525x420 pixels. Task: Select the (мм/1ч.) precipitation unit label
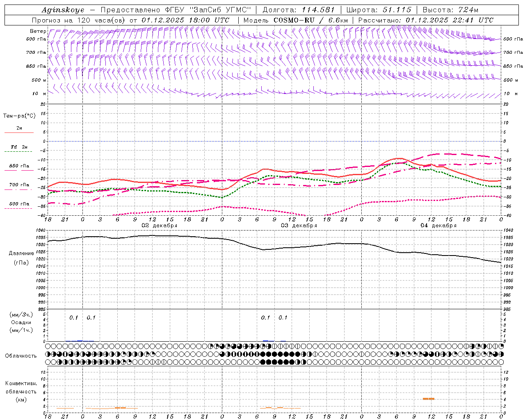(x=21, y=330)
